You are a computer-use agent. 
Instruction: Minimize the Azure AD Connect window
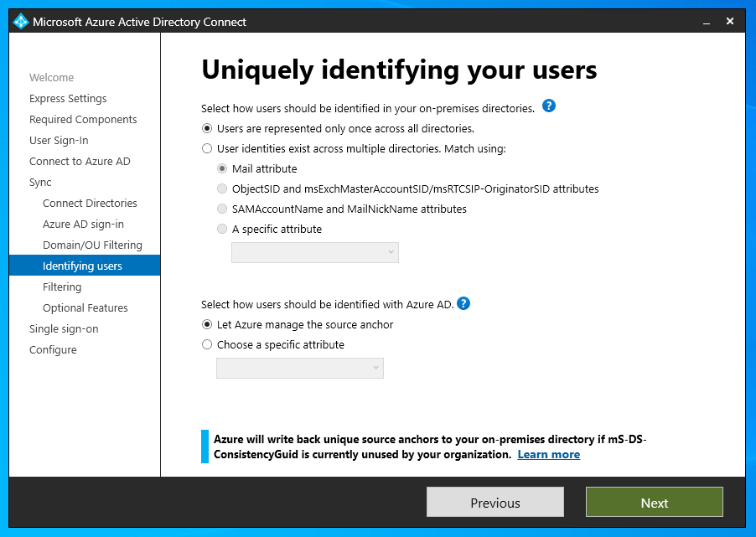[x=707, y=22]
